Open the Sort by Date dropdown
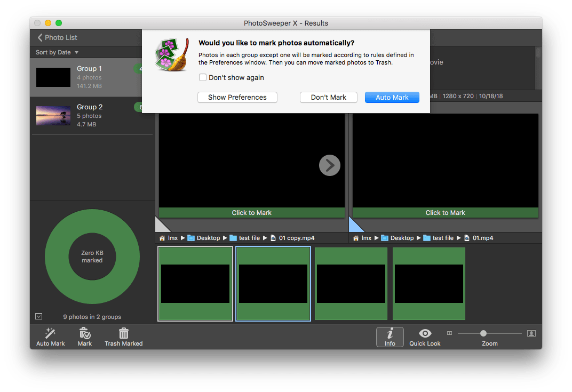Image resolution: width=572 pixels, height=392 pixels. click(x=57, y=52)
